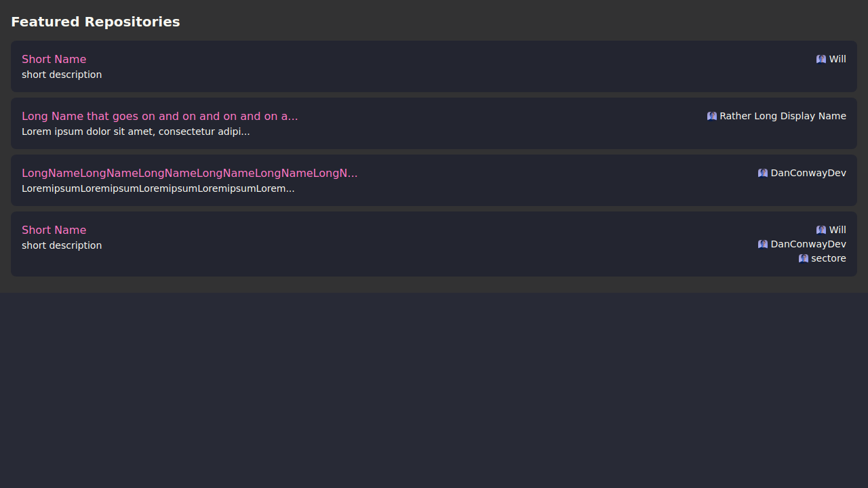The height and width of the screenshot is (488, 868).
Task: Select DanConwayDev name in the bottom card
Action: point(808,244)
